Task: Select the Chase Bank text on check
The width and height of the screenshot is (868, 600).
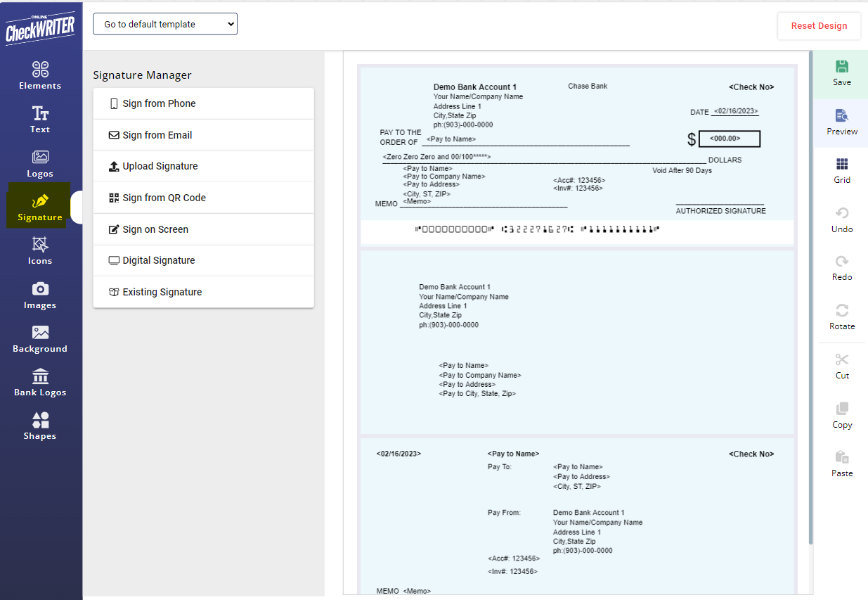Action: coord(588,87)
